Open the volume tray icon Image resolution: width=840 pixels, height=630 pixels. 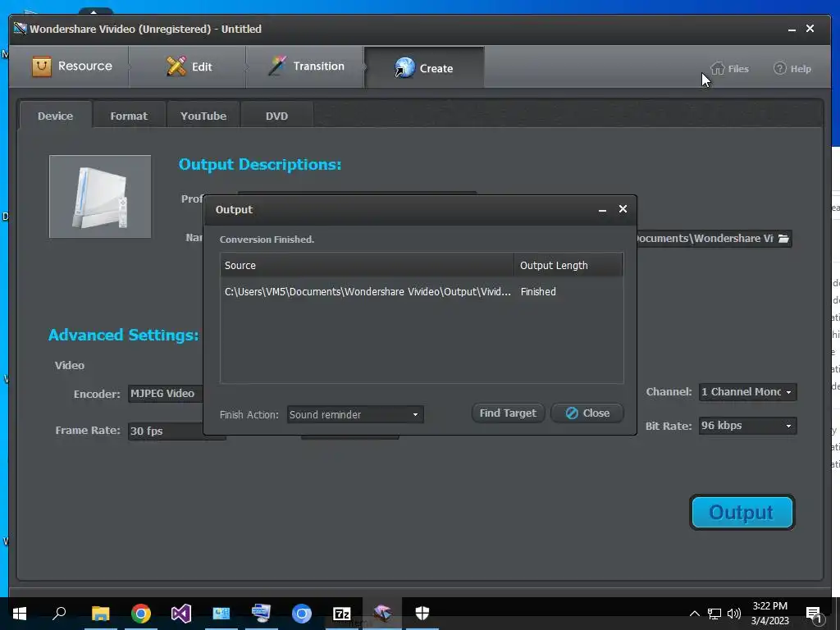click(734, 614)
